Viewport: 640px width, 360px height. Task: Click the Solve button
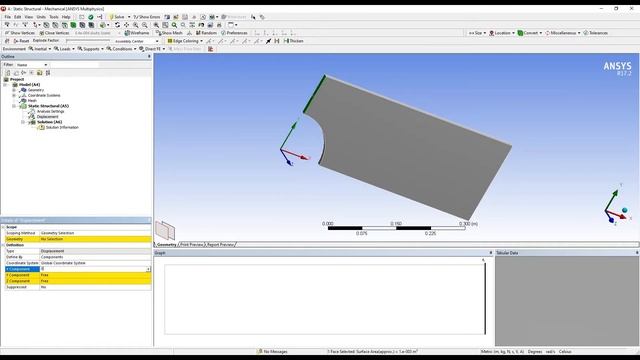pos(117,17)
